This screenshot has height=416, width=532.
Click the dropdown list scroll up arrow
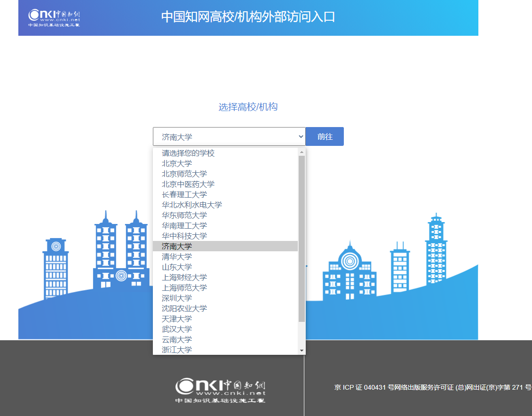coord(302,152)
